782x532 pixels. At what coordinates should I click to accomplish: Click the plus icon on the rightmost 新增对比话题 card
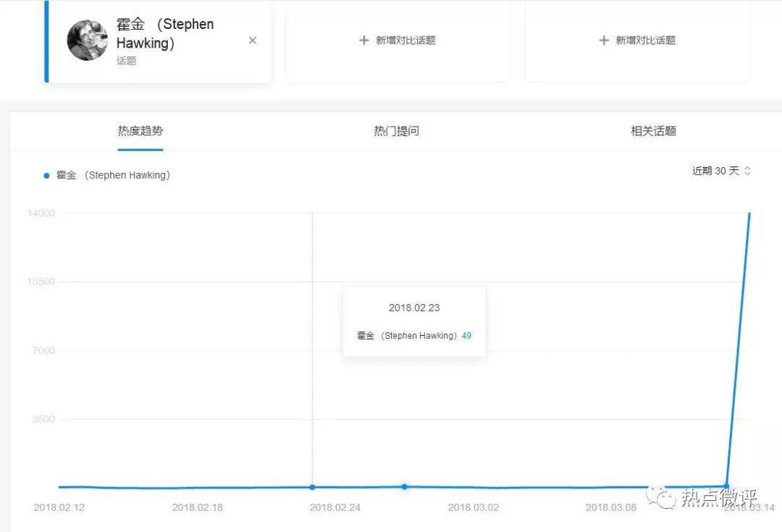(x=604, y=41)
